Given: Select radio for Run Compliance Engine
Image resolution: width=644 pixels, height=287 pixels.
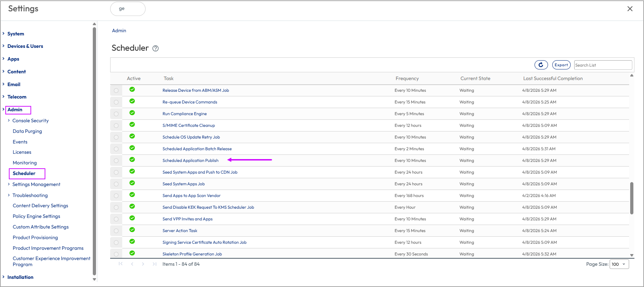Looking at the screenshot, I should point(116,114).
